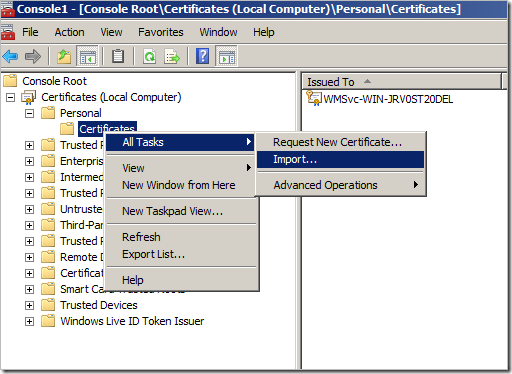Image resolution: width=512 pixels, height=374 pixels.
Task: Sort by the Issued To column header
Action: pyautogui.click(x=402, y=82)
